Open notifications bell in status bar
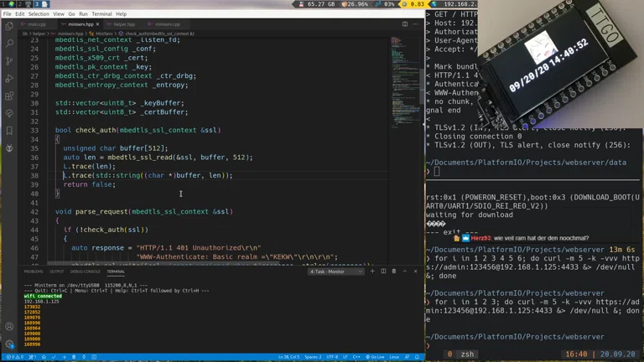This screenshot has width=644, height=362. (417, 357)
